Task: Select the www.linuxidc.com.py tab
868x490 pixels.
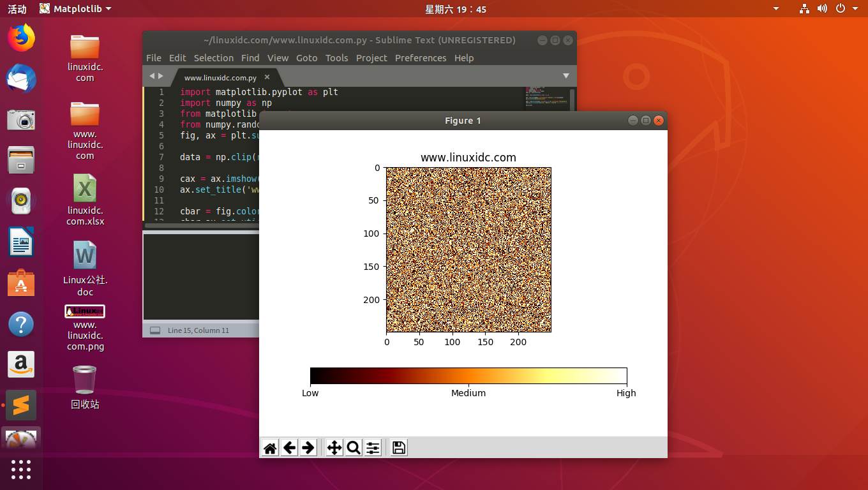Action: [220, 78]
